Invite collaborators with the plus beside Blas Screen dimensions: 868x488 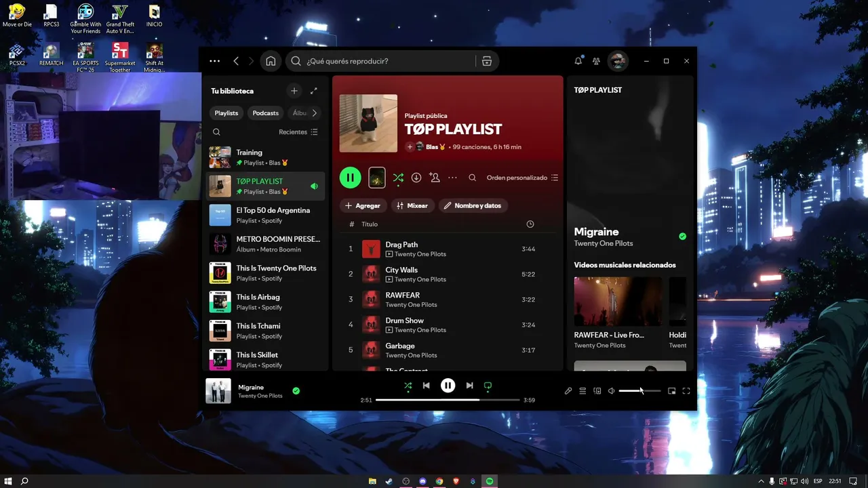[410, 147]
